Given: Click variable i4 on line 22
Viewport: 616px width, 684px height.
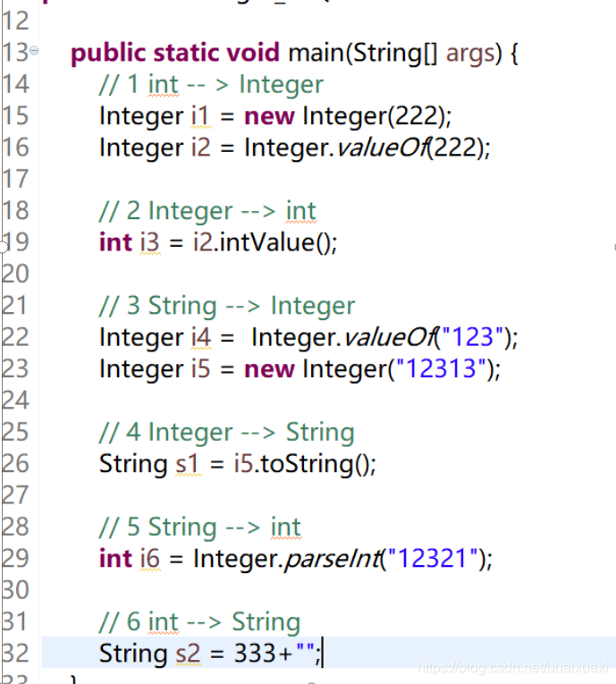Looking at the screenshot, I should click(201, 337).
